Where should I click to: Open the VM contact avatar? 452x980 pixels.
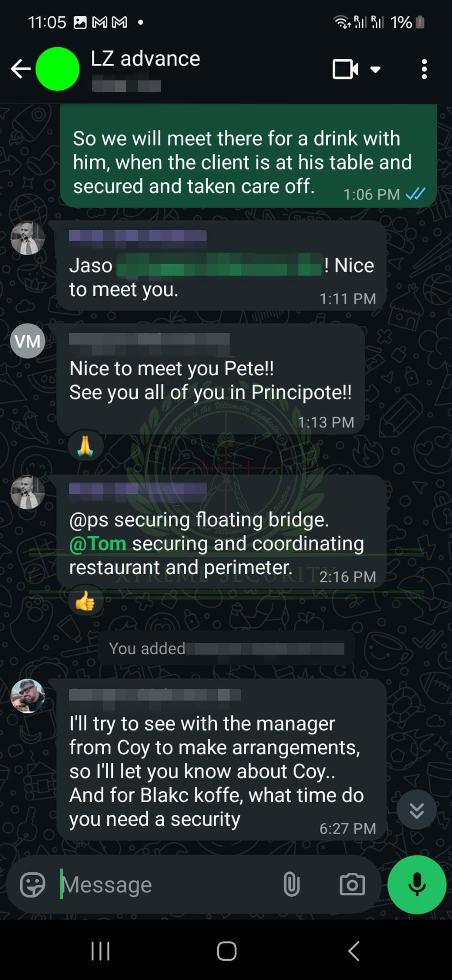(x=28, y=341)
